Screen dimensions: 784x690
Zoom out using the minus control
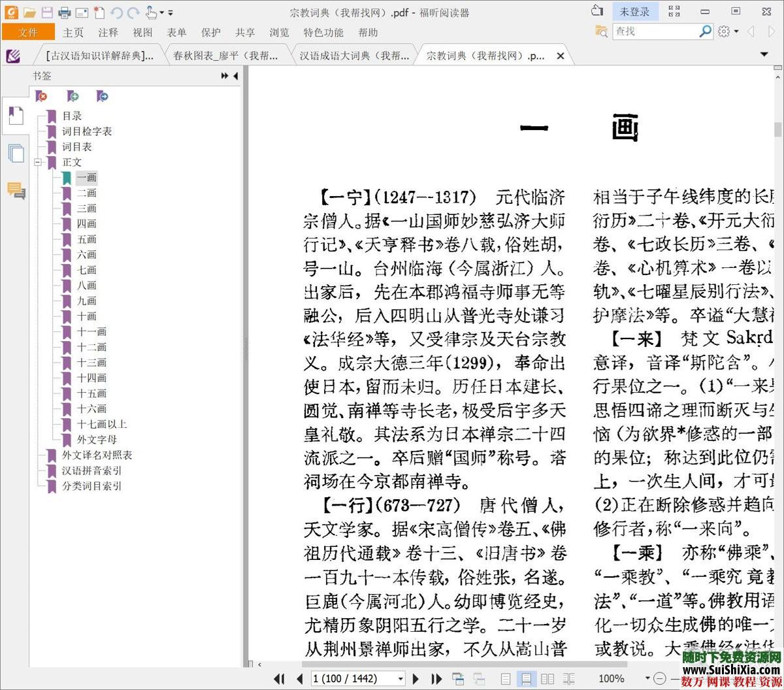[x=659, y=678]
